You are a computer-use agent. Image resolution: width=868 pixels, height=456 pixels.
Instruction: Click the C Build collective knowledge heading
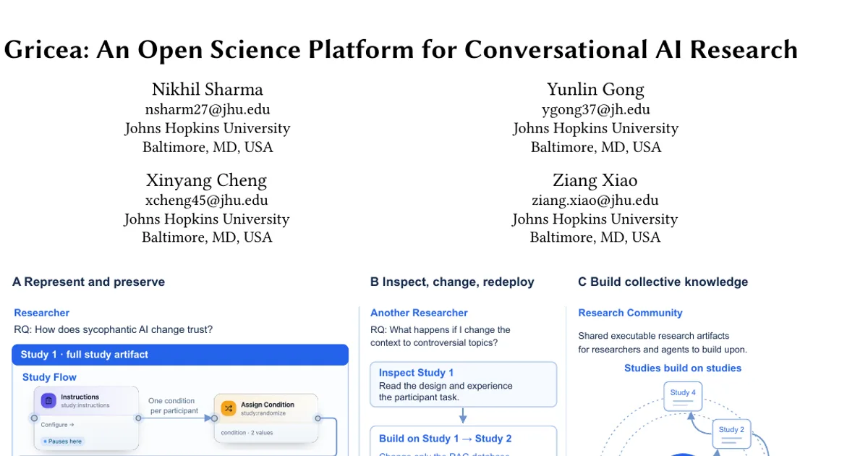coord(663,282)
